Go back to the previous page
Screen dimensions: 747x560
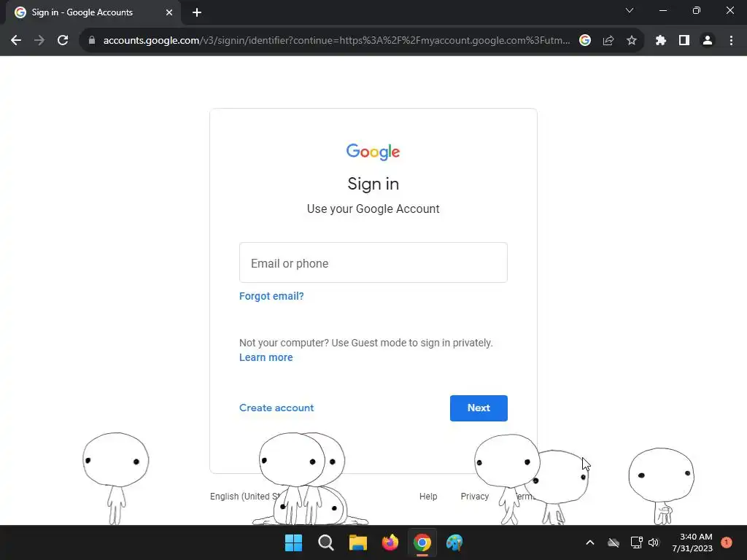tap(16, 41)
